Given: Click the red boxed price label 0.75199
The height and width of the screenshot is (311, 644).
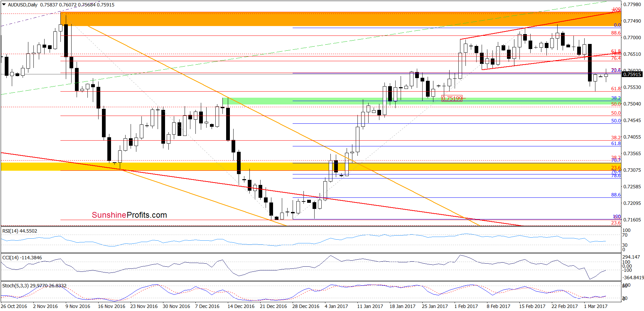Looking at the screenshot, I should (x=452, y=98).
